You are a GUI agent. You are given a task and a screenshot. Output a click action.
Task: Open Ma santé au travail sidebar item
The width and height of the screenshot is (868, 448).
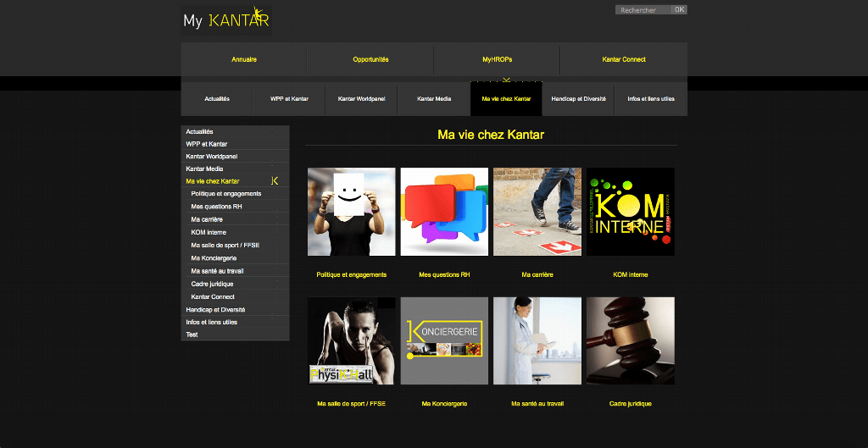[x=236, y=271]
